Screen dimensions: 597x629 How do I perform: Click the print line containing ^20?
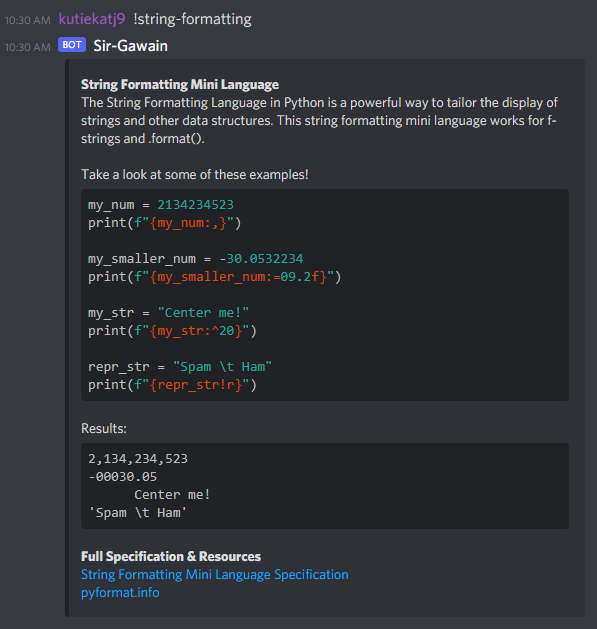172,331
